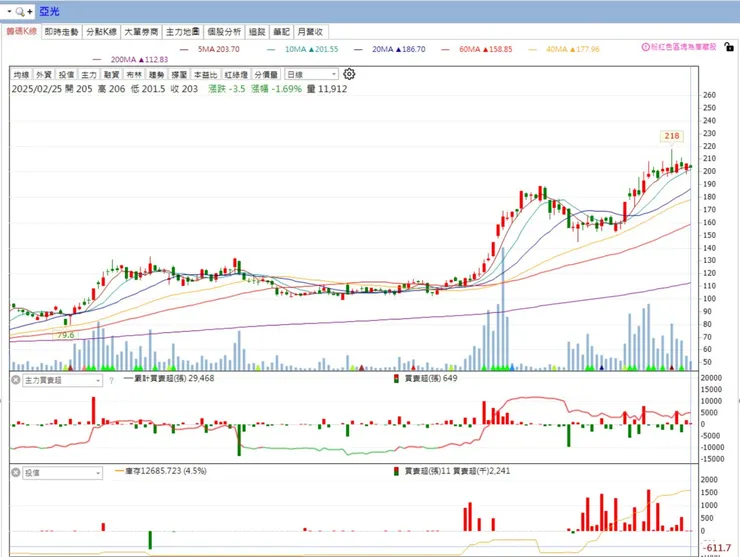
Task: Click the 庫存12685.723 (4.5%) legend text
Action: pyautogui.click(x=166, y=471)
